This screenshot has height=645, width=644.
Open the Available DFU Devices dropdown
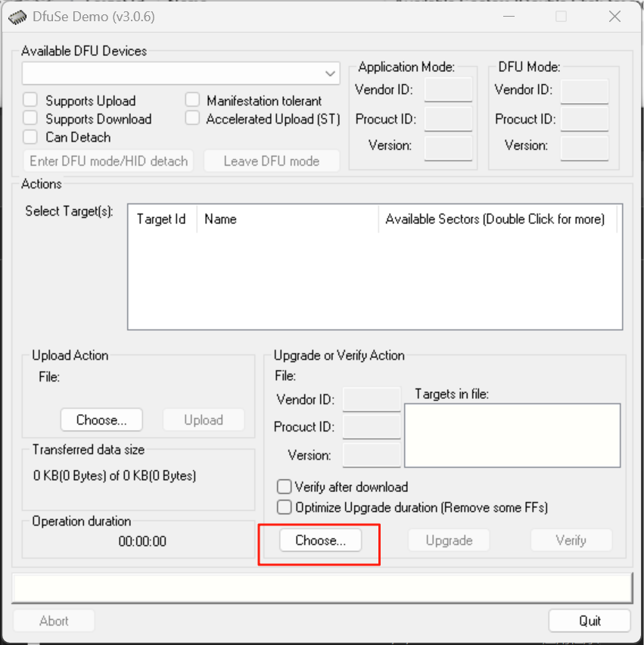pyautogui.click(x=329, y=73)
